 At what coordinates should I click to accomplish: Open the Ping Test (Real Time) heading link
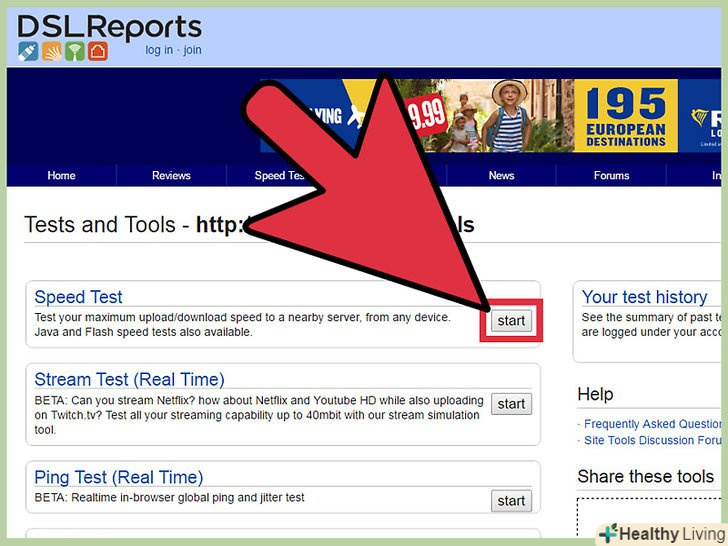pos(119,477)
